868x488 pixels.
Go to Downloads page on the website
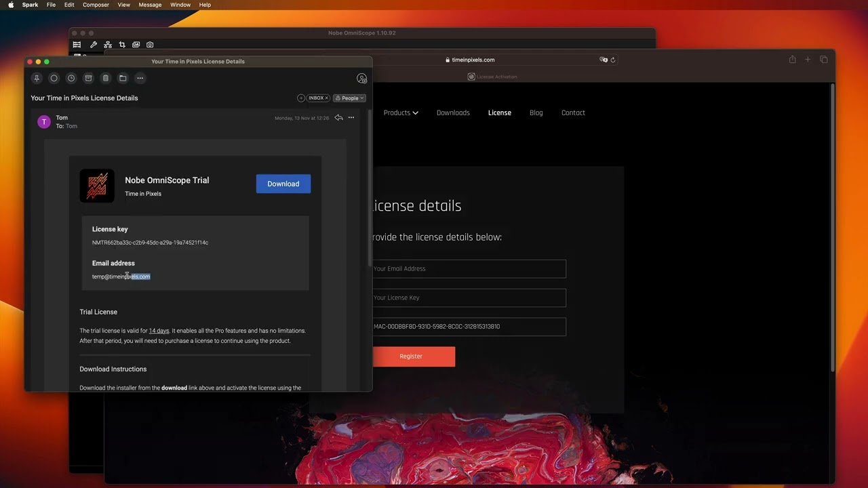tap(453, 113)
